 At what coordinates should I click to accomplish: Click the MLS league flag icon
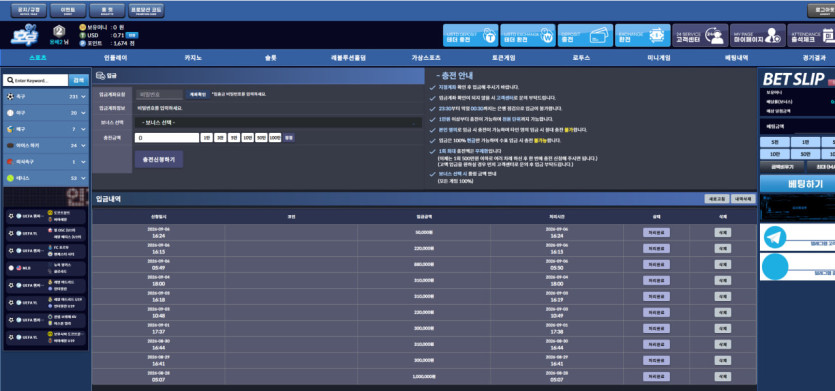click(x=19, y=268)
